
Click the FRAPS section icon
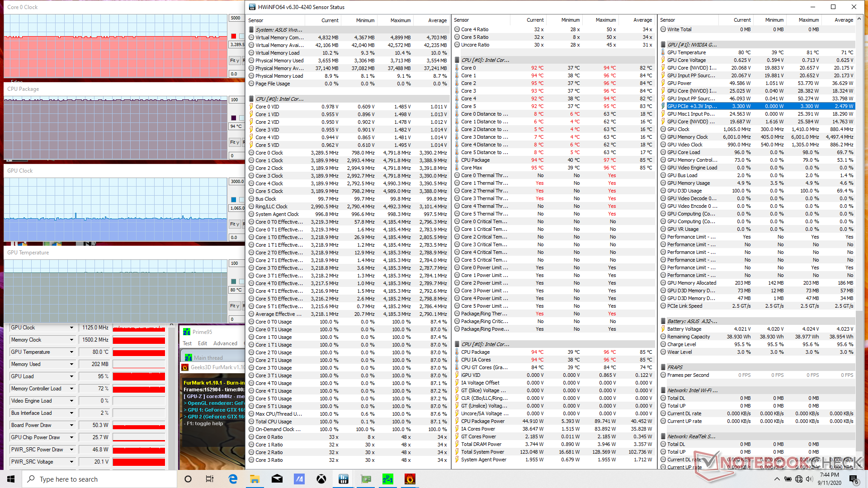click(663, 367)
